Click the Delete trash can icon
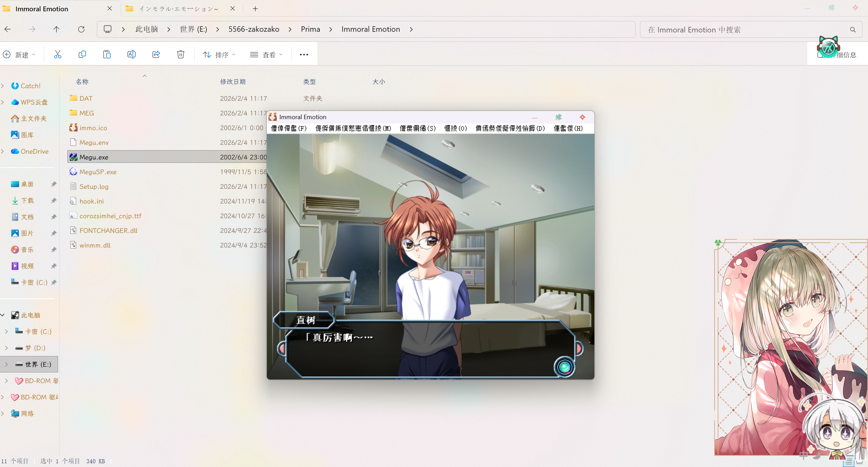 pyautogui.click(x=181, y=55)
